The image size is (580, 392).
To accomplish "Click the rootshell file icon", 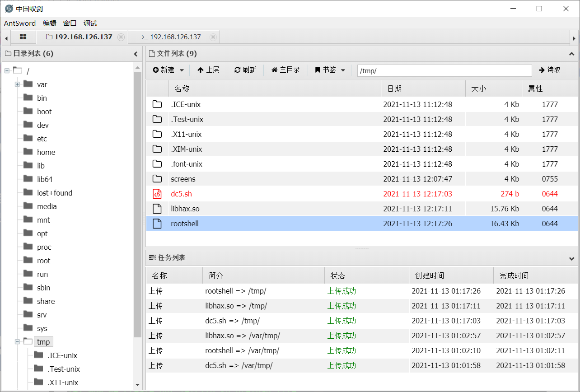I will point(157,224).
